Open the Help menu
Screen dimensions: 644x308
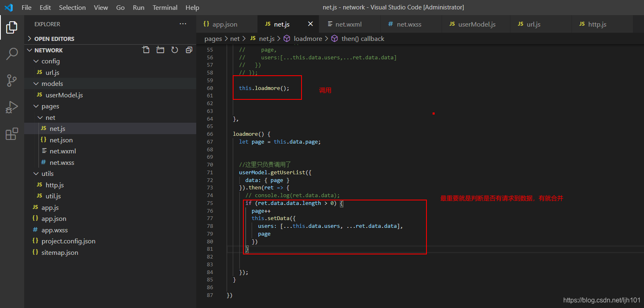(x=192, y=7)
